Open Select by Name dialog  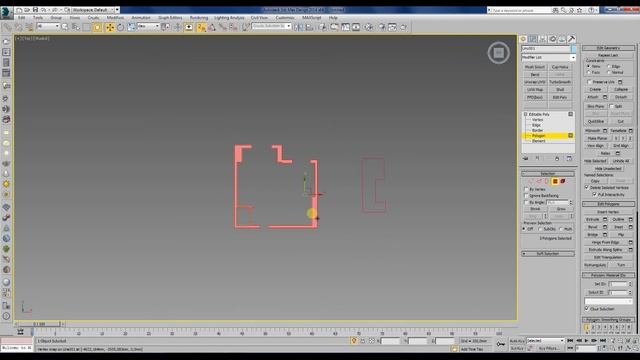coord(76,27)
